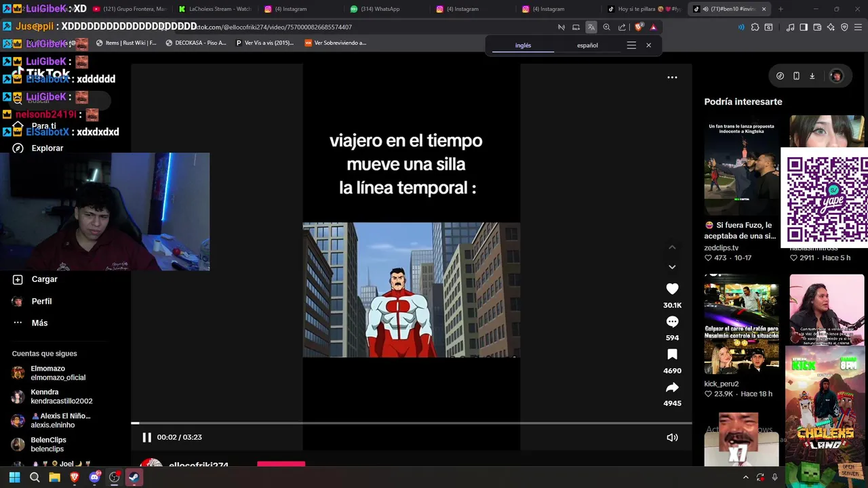The width and height of the screenshot is (868, 488).
Task: Switch to WhatsApp tab
Action: [x=386, y=9]
